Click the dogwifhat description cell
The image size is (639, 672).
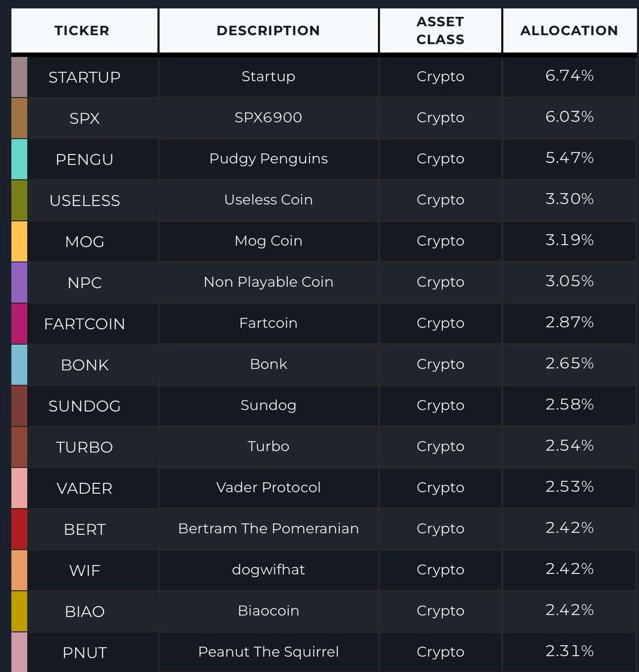[268, 570]
